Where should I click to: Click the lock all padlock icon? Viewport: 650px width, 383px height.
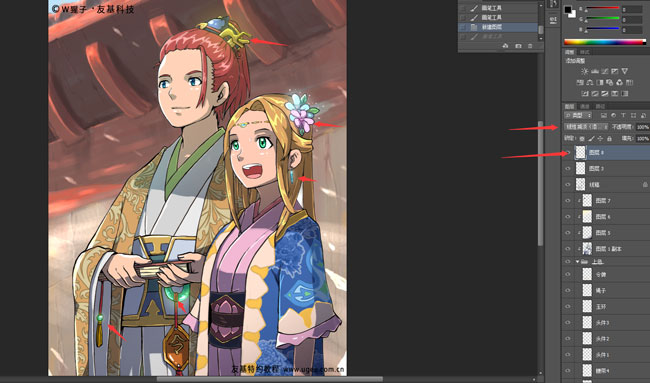click(x=609, y=138)
